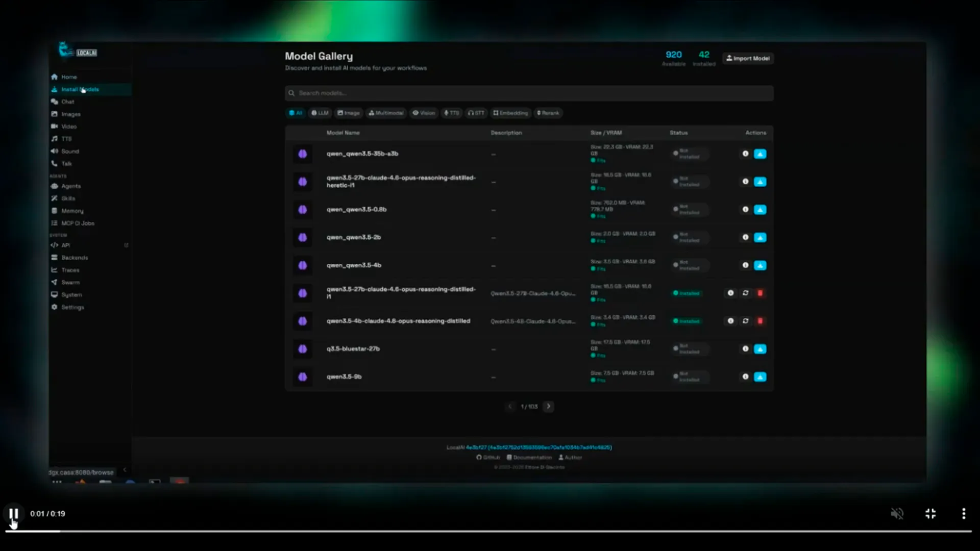Click the q3.5-bluestar-27b model thumbnail

(x=303, y=349)
